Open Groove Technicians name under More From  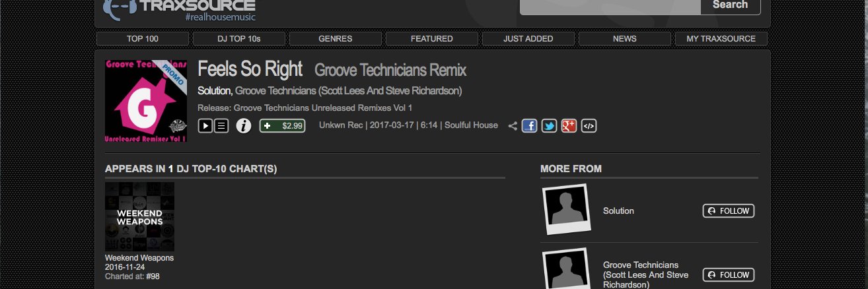[645, 275]
